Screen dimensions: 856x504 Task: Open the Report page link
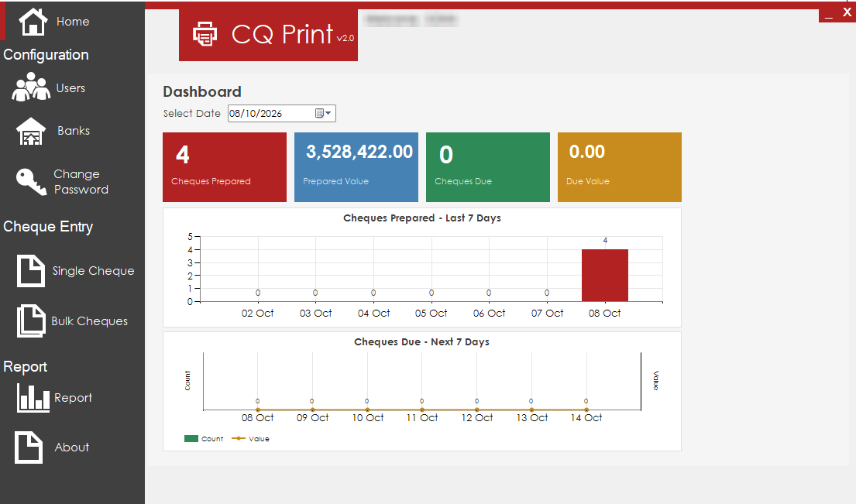73,398
